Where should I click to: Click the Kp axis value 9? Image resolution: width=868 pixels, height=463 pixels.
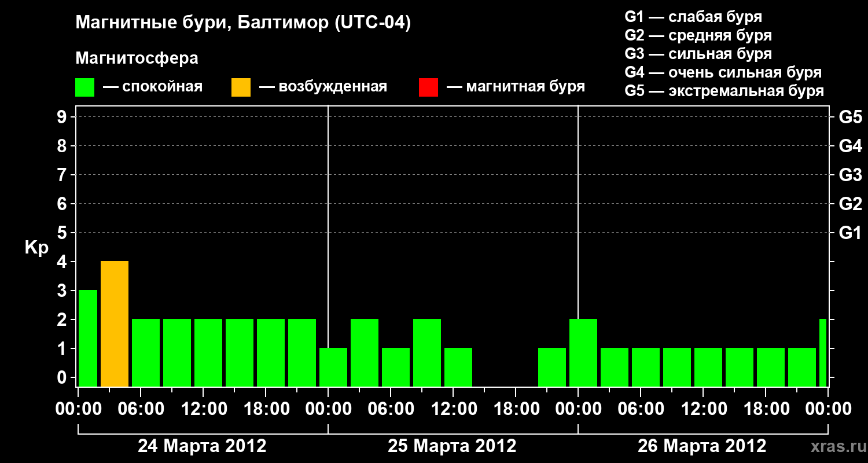pyautogui.click(x=63, y=117)
